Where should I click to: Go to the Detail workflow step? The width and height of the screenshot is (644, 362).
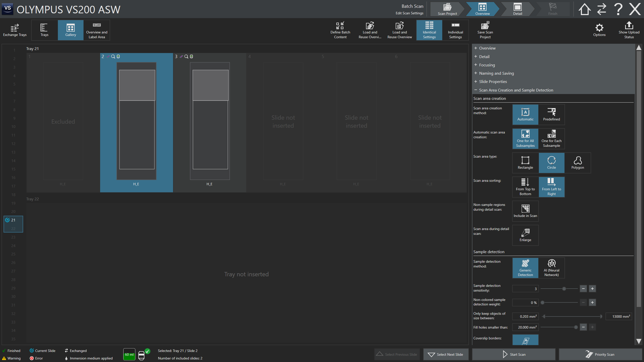517,9
